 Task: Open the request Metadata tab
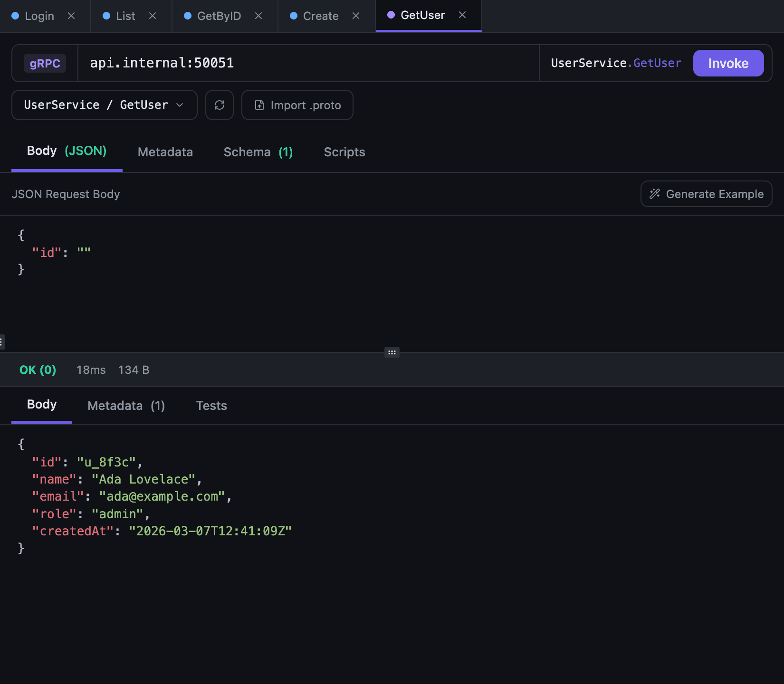tap(165, 152)
